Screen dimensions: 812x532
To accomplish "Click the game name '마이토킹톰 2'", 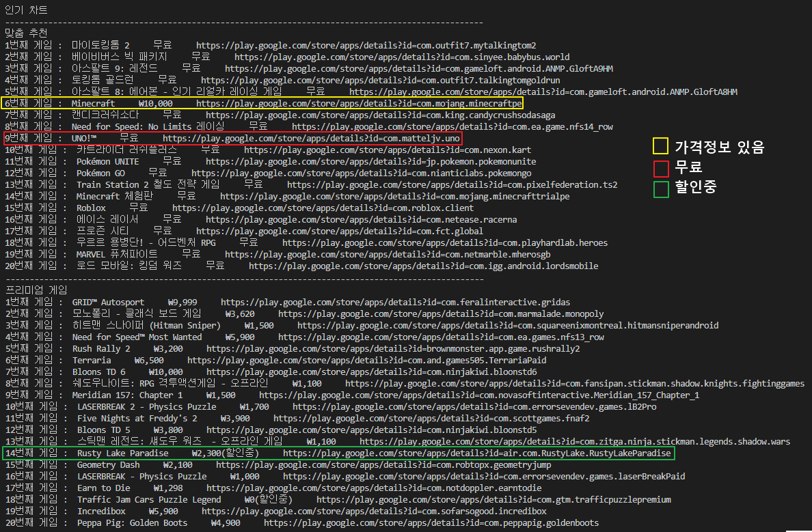I will (x=100, y=46).
